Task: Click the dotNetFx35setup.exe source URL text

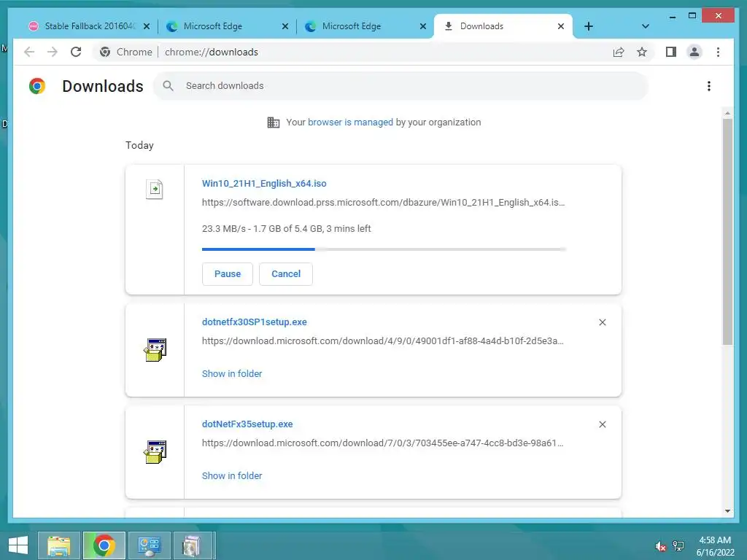Action: point(382,443)
